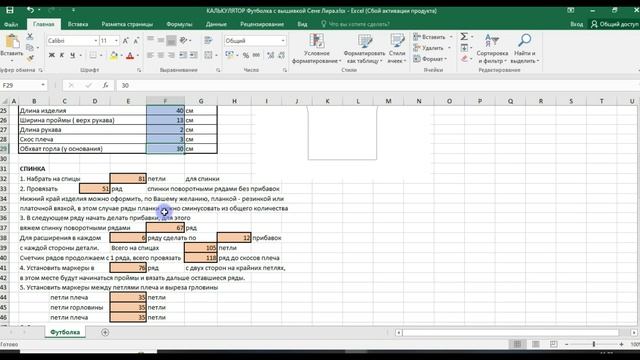640x360 pixels.
Task: Switch to the Рецензирование tab
Action: [262, 24]
